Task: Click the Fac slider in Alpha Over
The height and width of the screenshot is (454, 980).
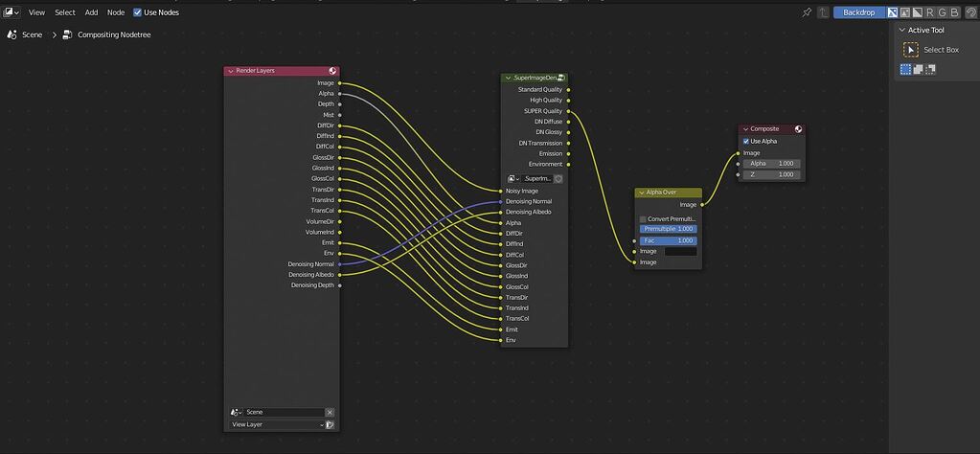Action: click(668, 240)
